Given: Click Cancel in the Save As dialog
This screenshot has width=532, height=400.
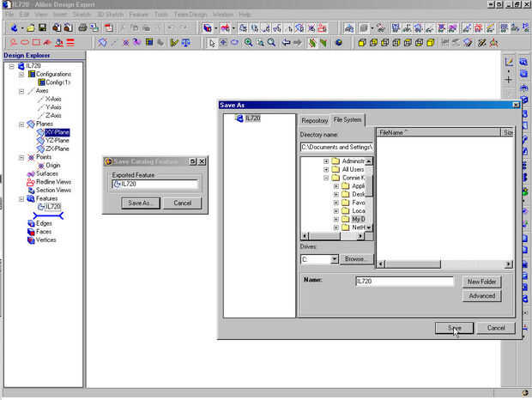Looking at the screenshot, I should coord(496,328).
